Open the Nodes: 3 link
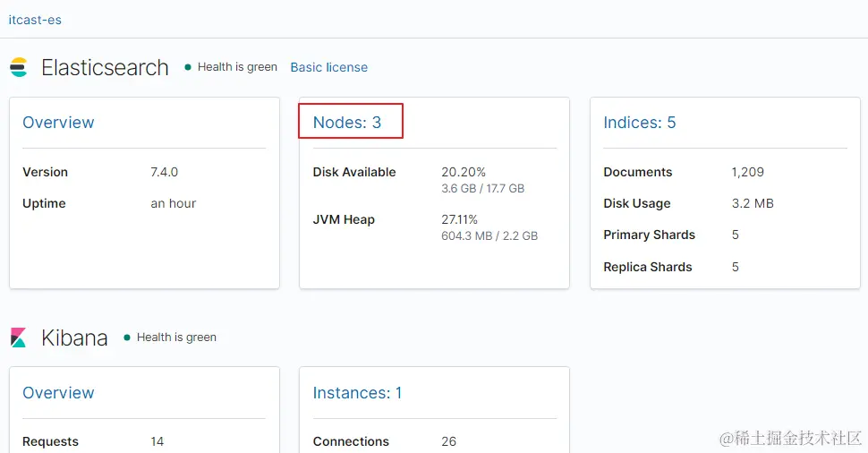This screenshot has width=868, height=453. 347,123
